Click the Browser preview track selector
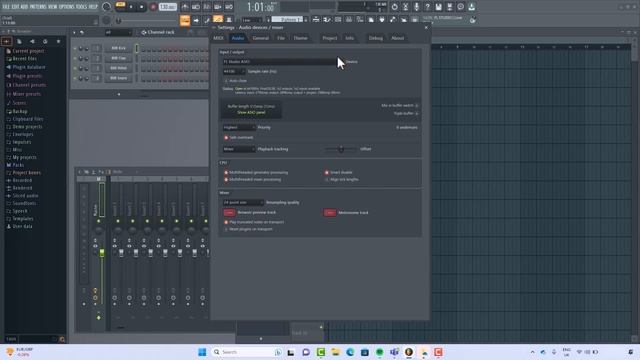The height and width of the screenshot is (360, 640). tap(229, 213)
